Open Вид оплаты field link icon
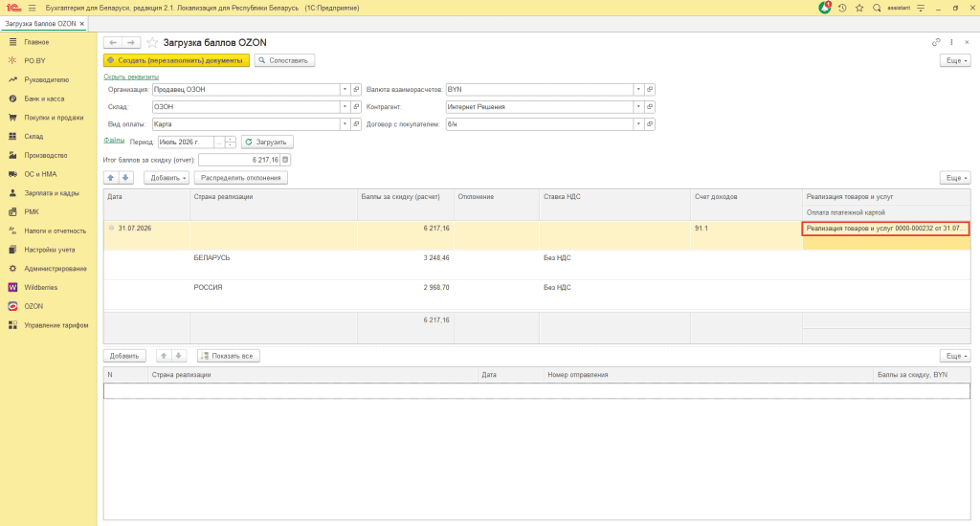The height and width of the screenshot is (526, 980). (x=356, y=124)
